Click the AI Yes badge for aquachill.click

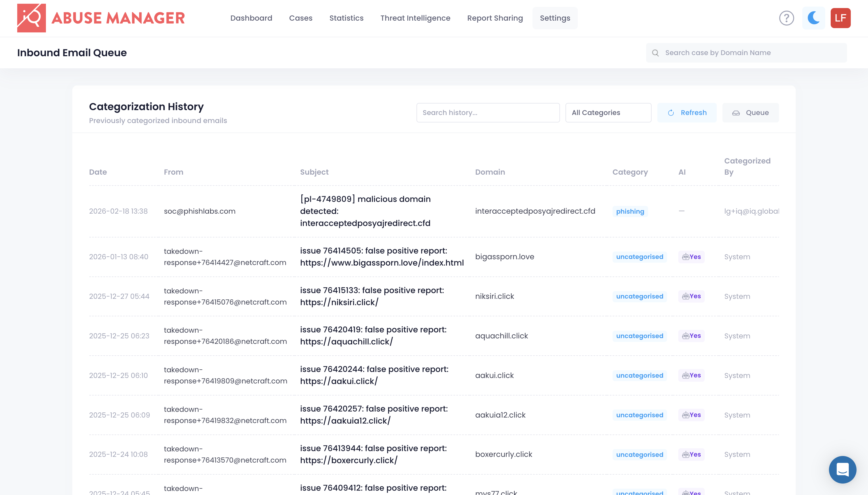(691, 336)
